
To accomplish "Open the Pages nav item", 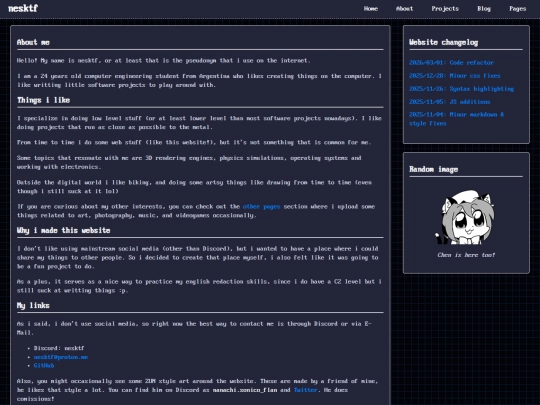I will [x=518, y=9].
